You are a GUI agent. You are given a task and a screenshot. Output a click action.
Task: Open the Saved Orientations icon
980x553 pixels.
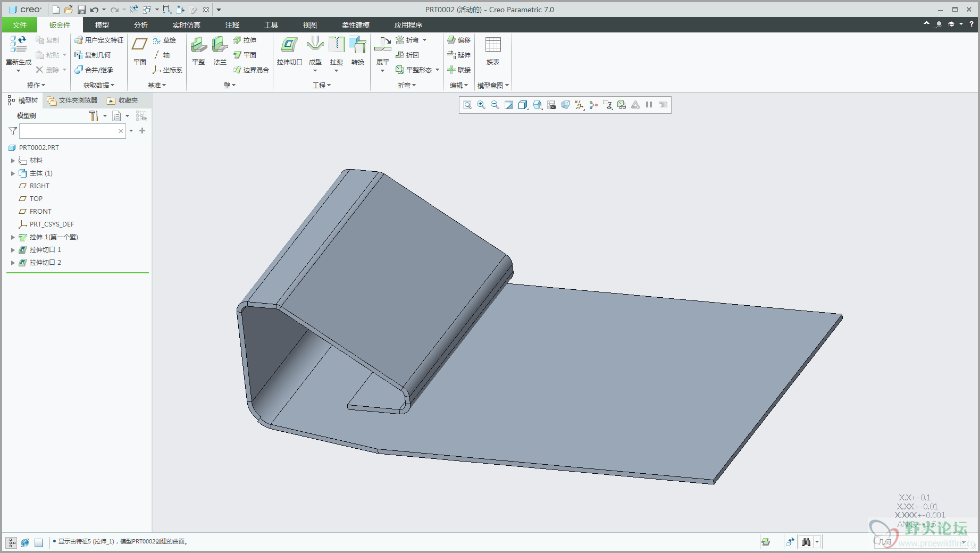537,105
